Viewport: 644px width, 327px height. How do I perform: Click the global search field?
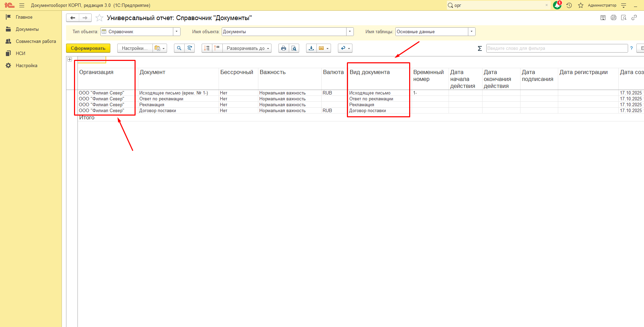tap(498, 5)
